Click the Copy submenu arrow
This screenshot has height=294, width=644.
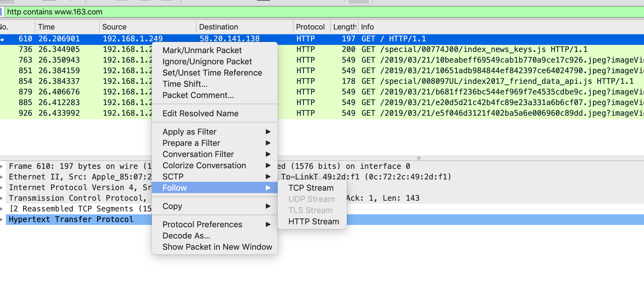click(268, 206)
